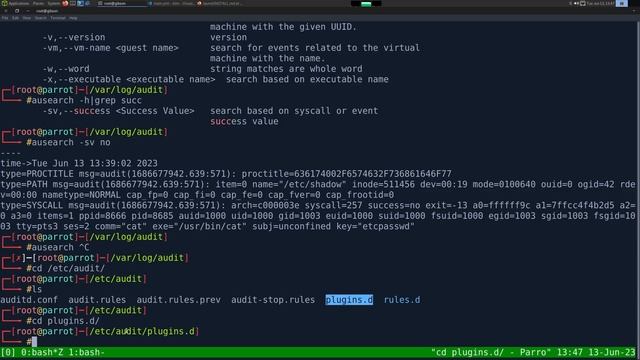The height and width of the screenshot is (360, 640).
Task: Open the Help menu of the terminal
Action: pyautogui.click(x=73, y=18)
